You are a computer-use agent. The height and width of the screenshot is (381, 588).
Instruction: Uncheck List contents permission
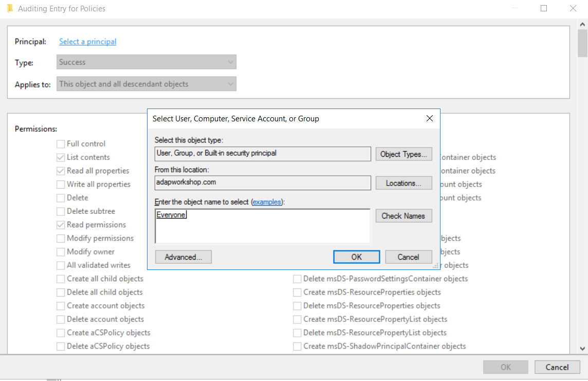(x=60, y=157)
